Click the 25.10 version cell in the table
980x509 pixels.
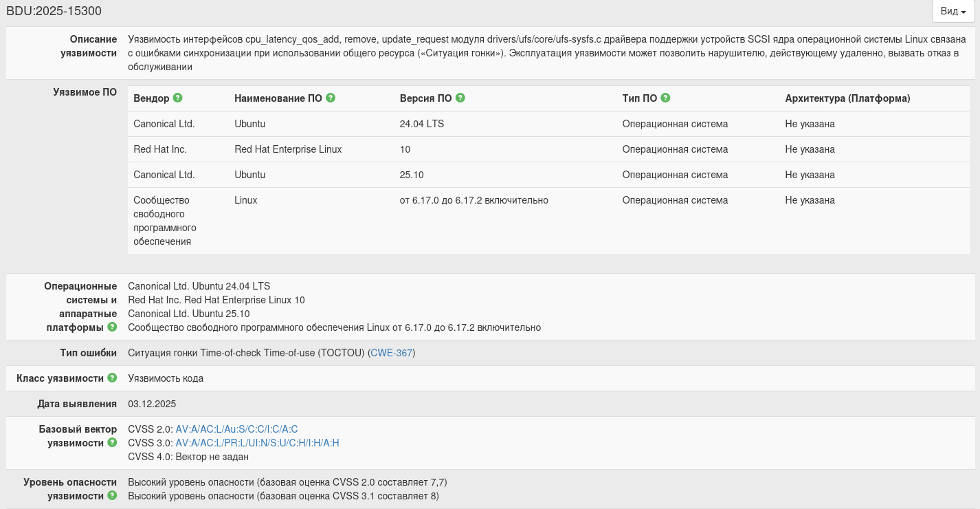pyautogui.click(x=411, y=175)
